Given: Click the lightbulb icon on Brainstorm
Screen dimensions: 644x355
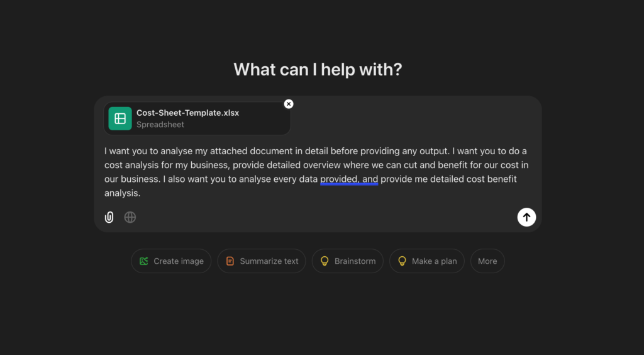Looking at the screenshot, I should coord(325,261).
